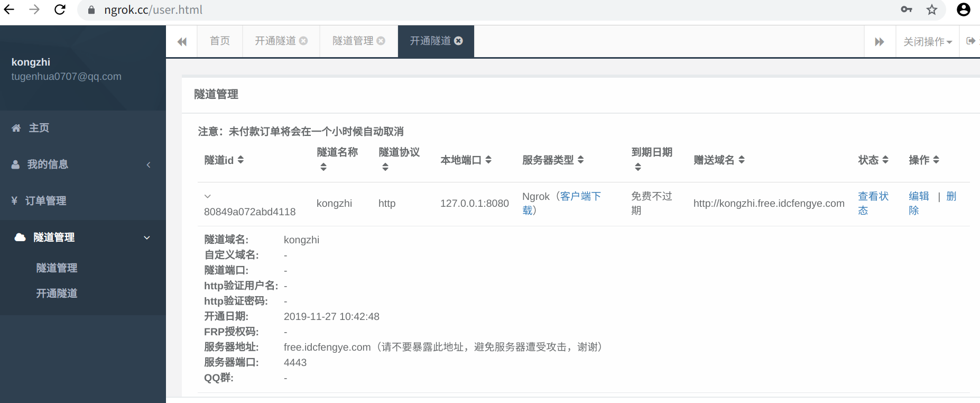Select the active 开通隧道 tab

(x=430, y=41)
